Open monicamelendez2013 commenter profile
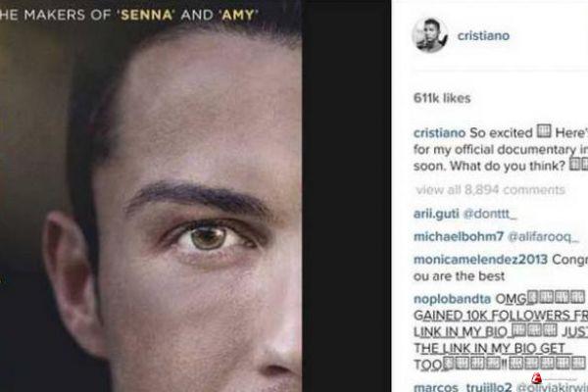This screenshot has height=392, width=588. tap(480, 259)
